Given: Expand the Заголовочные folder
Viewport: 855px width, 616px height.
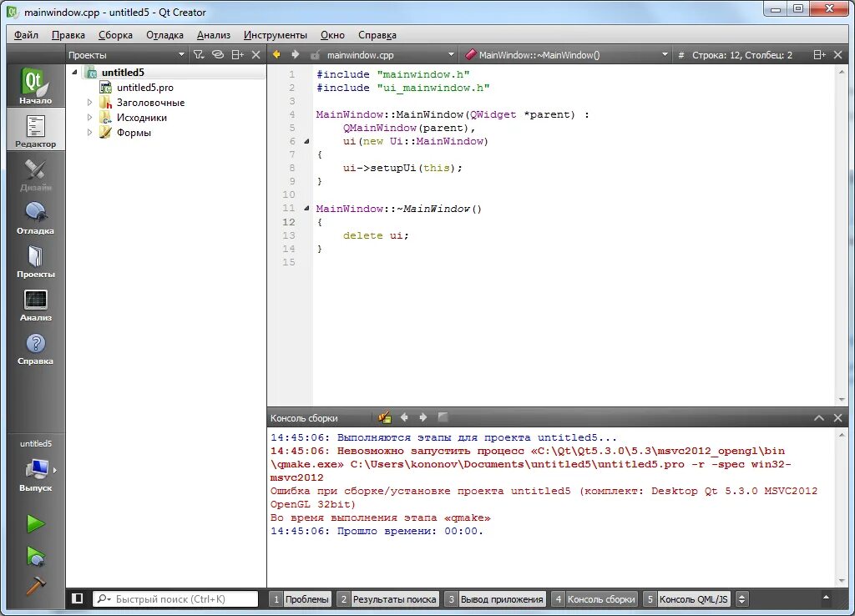Looking at the screenshot, I should [x=89, y=103].
